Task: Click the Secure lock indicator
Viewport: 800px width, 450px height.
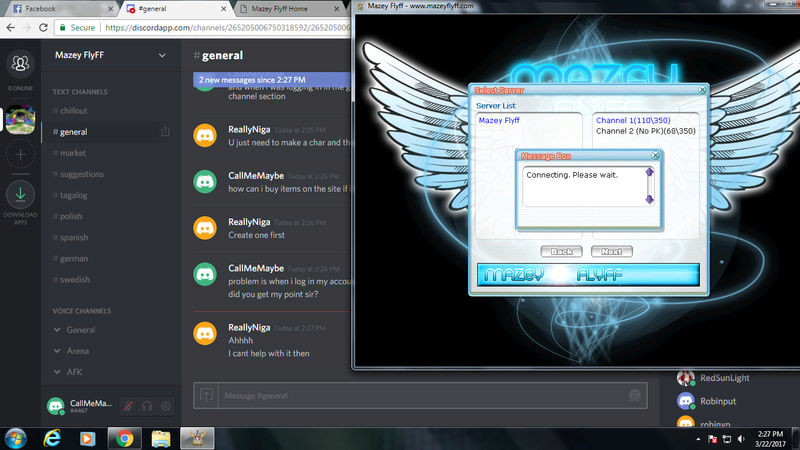Action: (78, 28)
